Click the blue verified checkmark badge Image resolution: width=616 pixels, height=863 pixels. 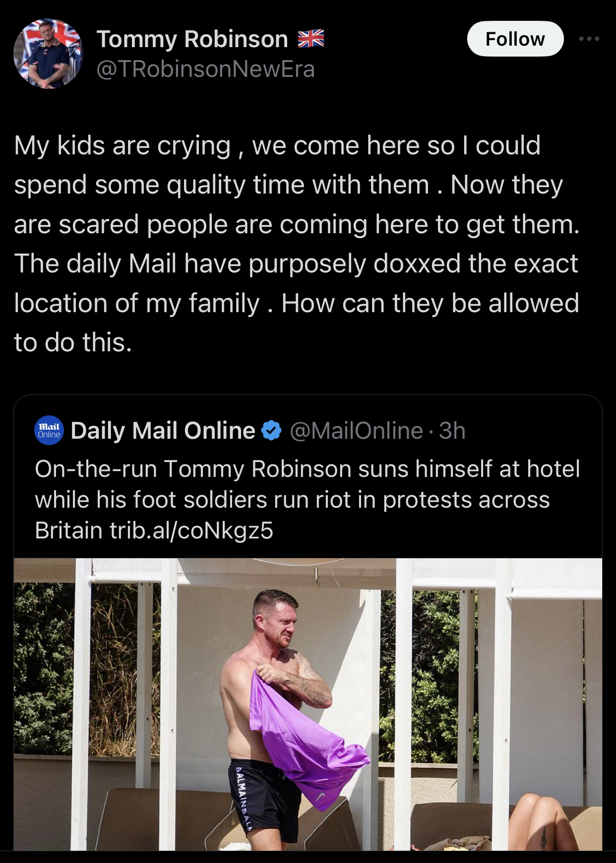271,431
